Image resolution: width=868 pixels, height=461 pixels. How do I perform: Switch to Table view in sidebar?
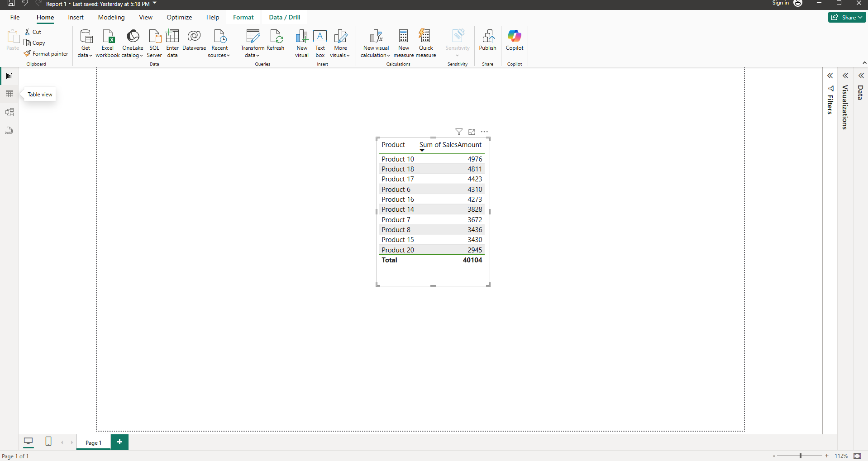point(10,94)
